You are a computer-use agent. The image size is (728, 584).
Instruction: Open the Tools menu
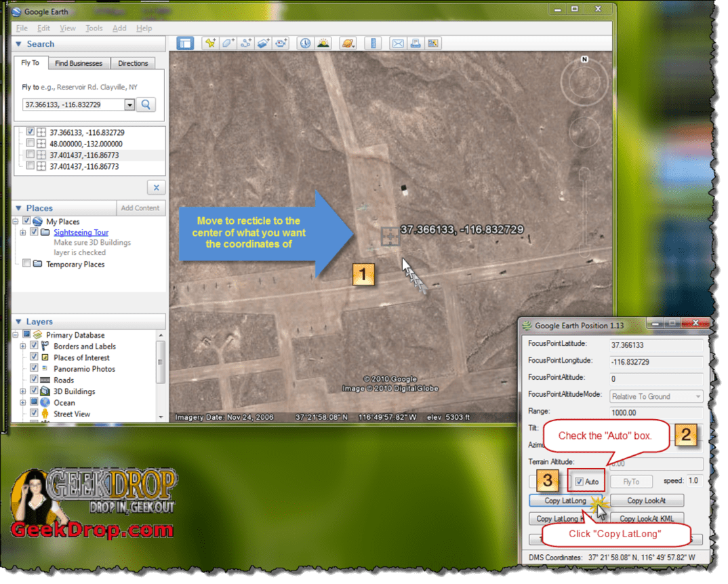(94, 28)
